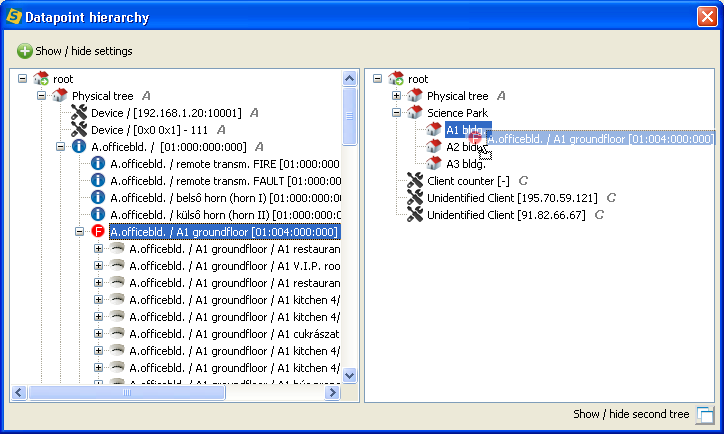Select A3 bldg. in the right tree
The image size is (724, 434).
coord(465,163)
